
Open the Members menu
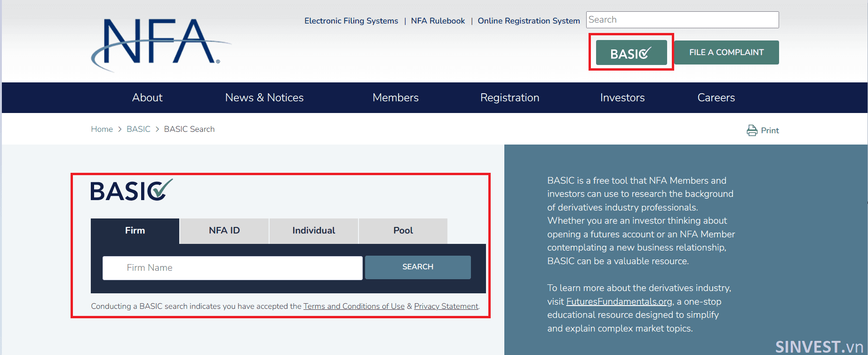click(396, 97)
